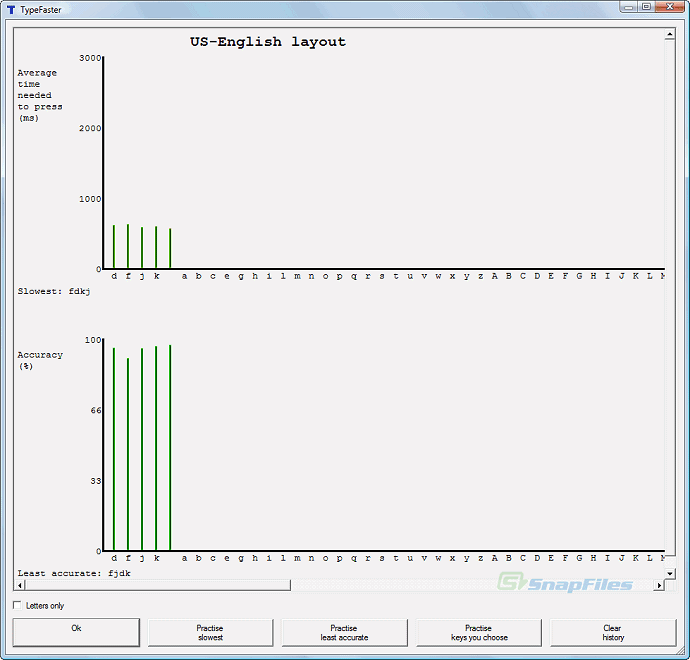Screen dimensions: 690x660
Task: Click Practise keys you choose button
Action: (479, 632)
